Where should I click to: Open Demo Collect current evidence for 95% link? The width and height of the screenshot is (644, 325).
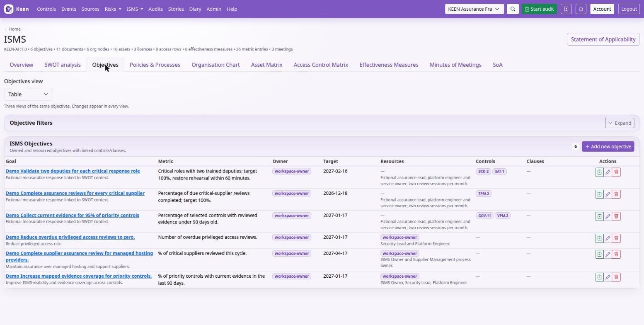tap(73, 215)
